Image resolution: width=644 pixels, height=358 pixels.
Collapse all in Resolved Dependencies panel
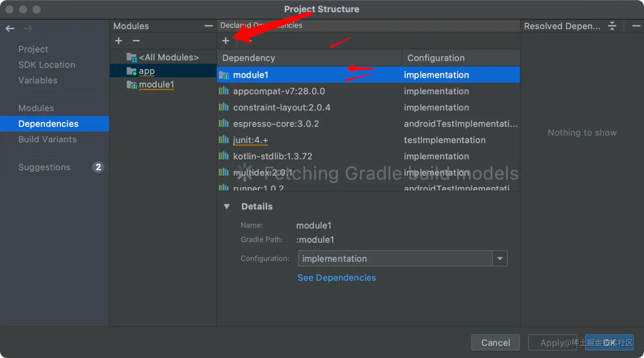[x=612, y=26]
